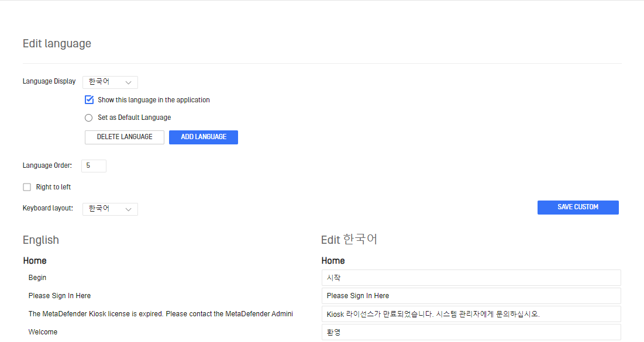Edit the Please Sign In Here translation field
This screenshot has height=342, width=644.
(x=471, y=296)
